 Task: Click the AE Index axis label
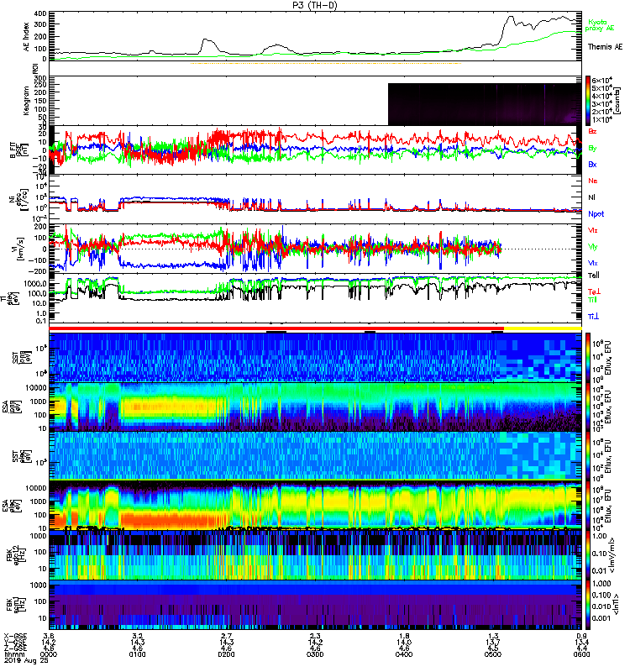pos(27,36)
